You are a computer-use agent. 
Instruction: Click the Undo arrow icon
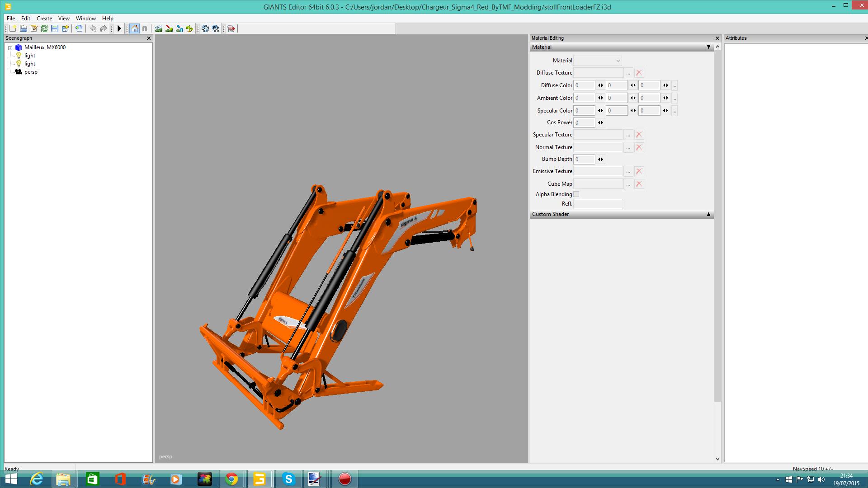93,28
